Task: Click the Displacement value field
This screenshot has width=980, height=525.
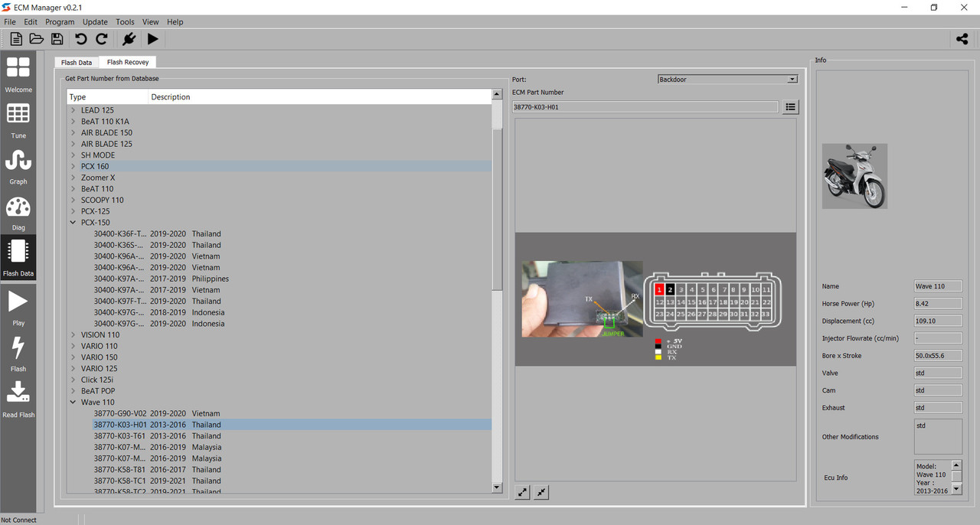Action: click(938, 321)
